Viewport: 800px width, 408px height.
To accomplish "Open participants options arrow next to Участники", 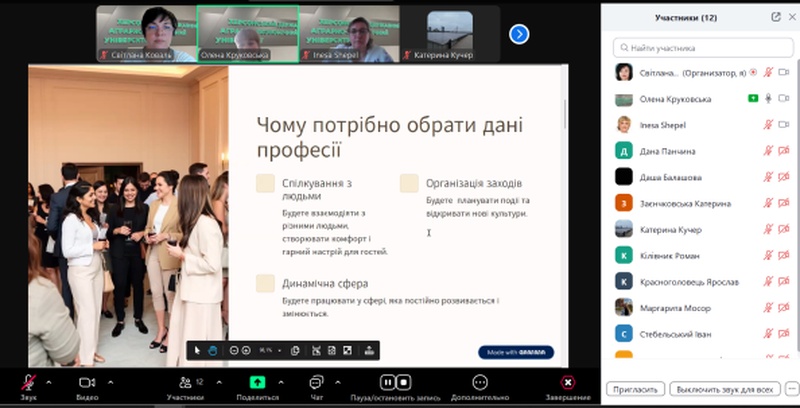I will click(219, 382).
